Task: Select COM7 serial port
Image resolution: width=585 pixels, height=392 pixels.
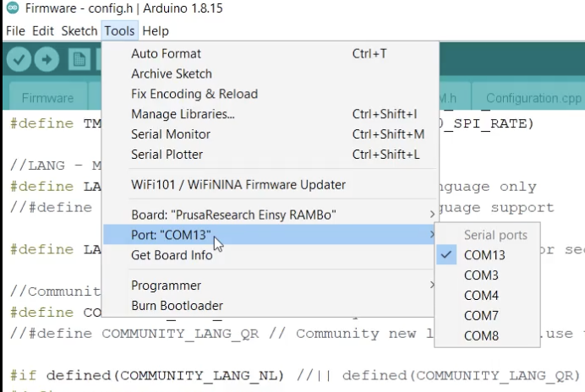Action: click(487, 315)
